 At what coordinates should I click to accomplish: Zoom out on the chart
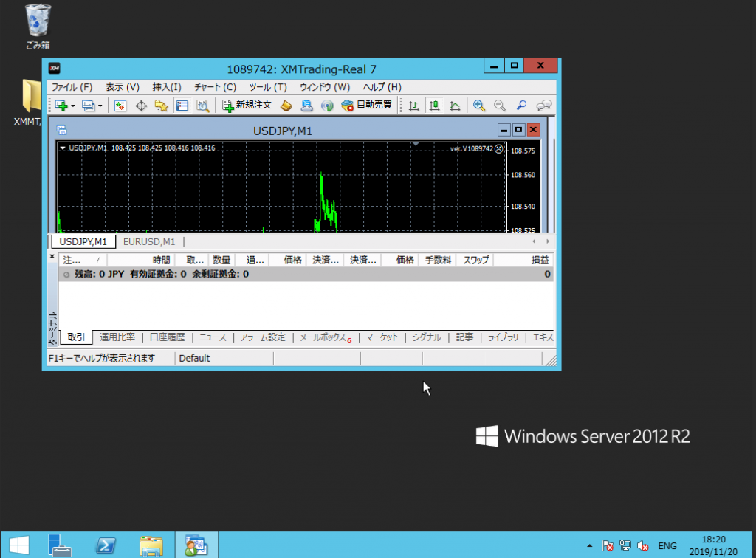point(500,106)
